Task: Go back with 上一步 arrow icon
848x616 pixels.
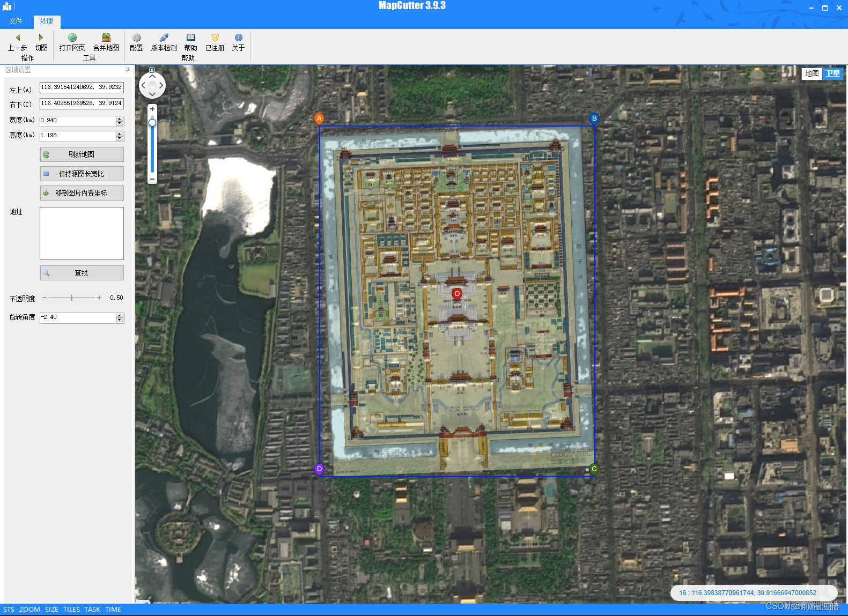Action: click(18, 38)
